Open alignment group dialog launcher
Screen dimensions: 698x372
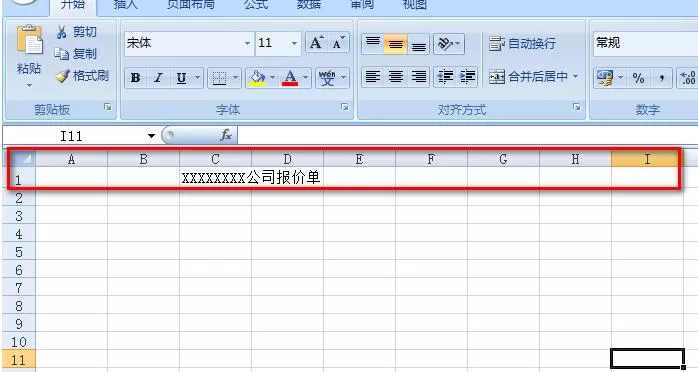pos(576,107)
